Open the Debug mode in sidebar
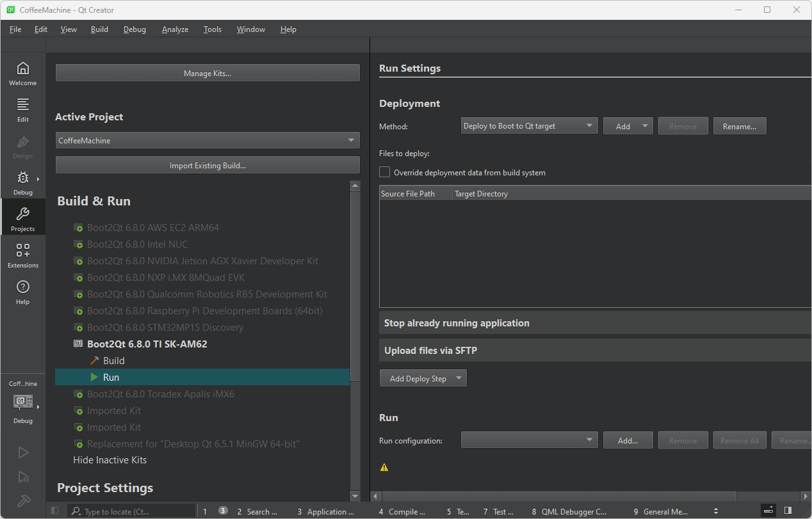The image size is (812, 519). coord(22,182)
